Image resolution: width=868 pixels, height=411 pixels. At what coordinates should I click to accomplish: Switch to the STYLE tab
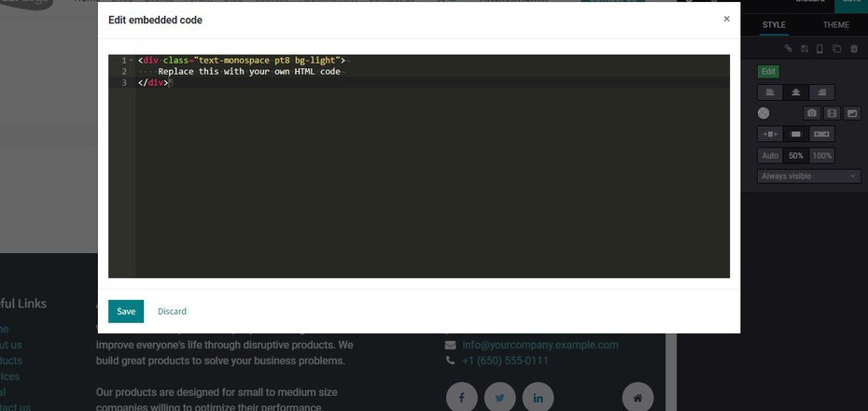pos(774,25)
